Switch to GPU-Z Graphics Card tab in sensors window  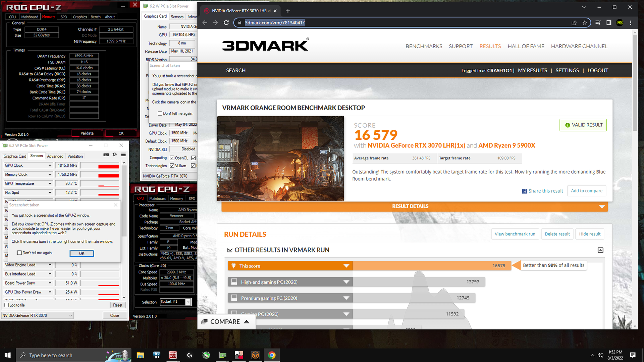pyautogui.click(x=15, y=156)
